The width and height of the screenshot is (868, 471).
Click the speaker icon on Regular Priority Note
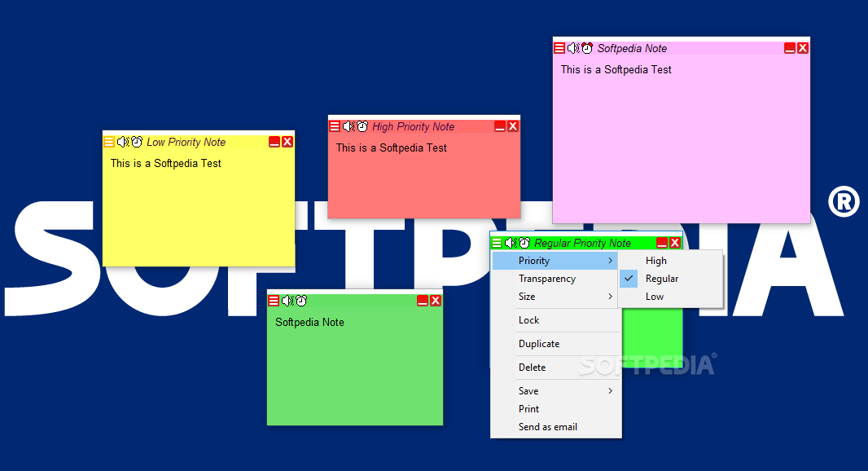[x=511, y=243]
